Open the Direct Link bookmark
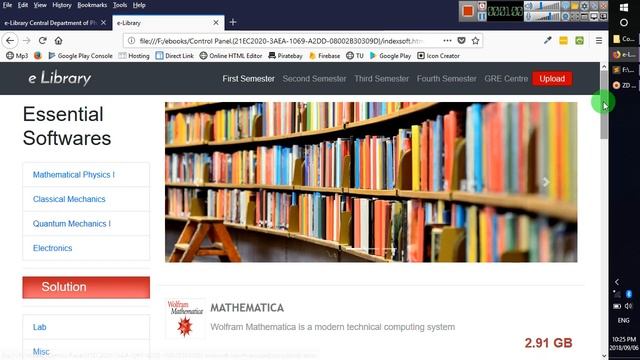The height and width of the screenshot is (360, 640). pyautogui.click(x=175, y=56)
